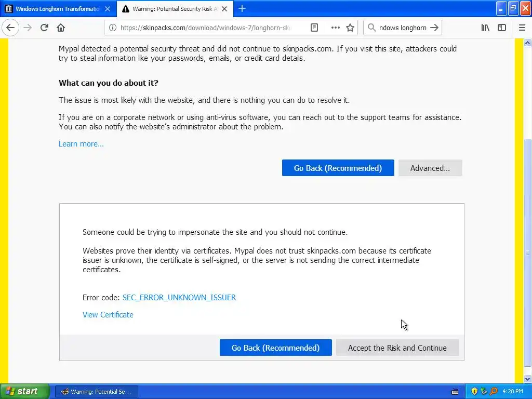Close the Warning Potential Security Risk tab
The width and height of the screenshot is (532, 399).
tap(224, 9)
